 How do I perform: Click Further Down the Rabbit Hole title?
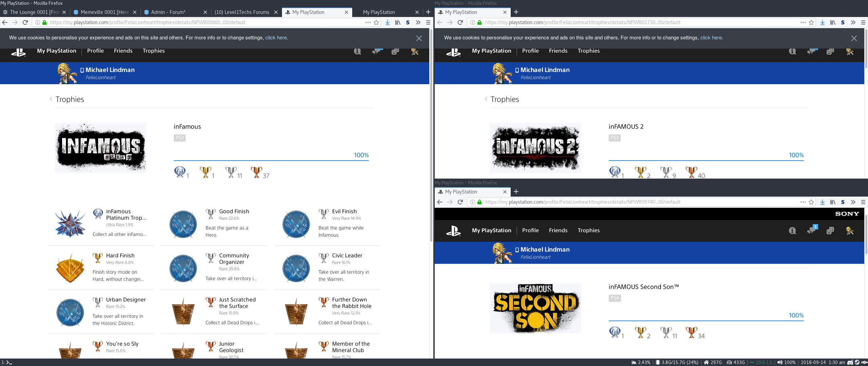352,303
